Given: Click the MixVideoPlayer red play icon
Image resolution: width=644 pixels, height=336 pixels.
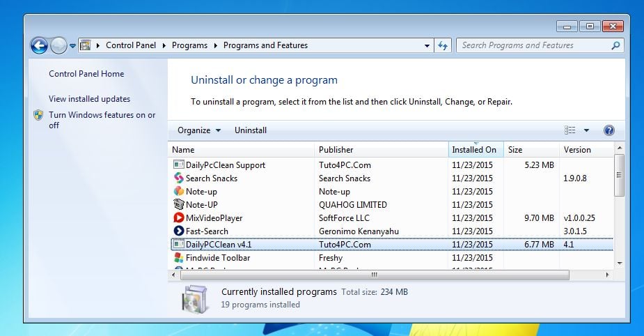Looking at the screenshot, I should (x=178, y=217).
